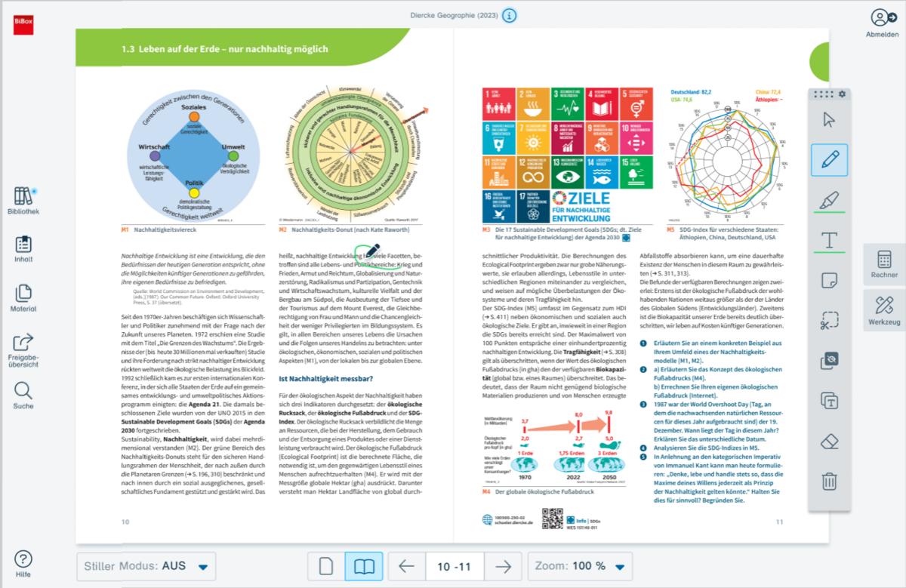Pick the eraser tool
The image size is (906, 588).
tap(829, 440)
